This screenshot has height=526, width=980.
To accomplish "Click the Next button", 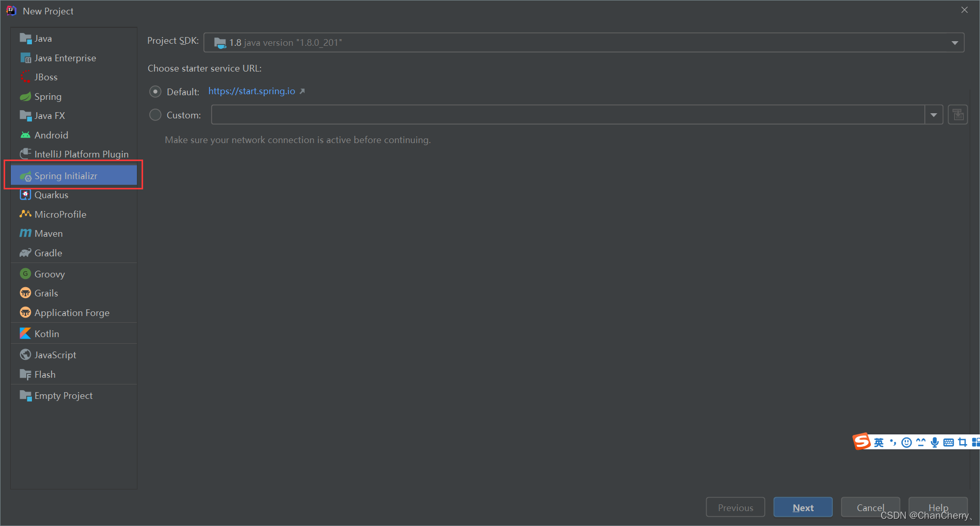I will [803, 507].
